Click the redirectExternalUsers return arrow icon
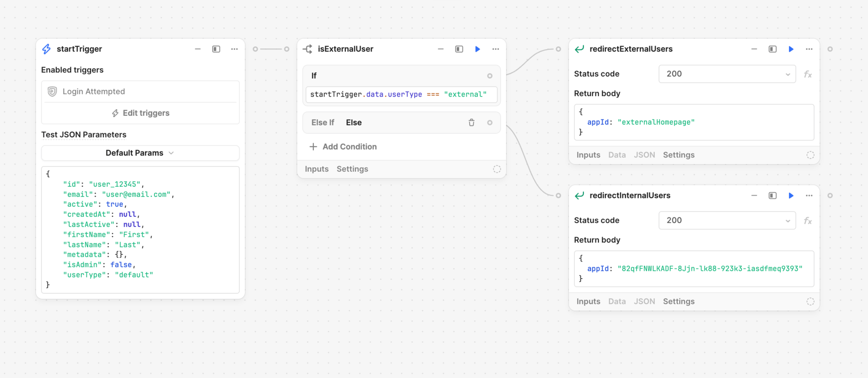The image size is (868, 378). click(x=580, y=49)
